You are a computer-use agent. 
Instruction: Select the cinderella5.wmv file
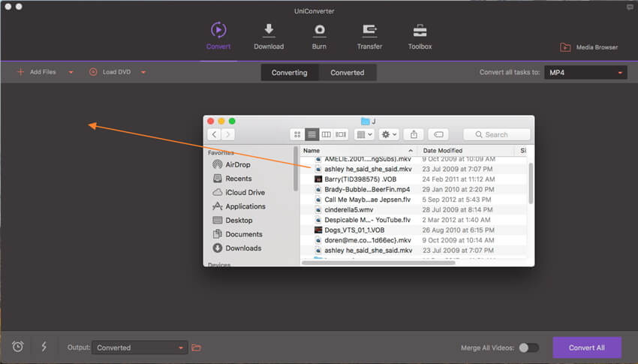(x=414, y=209)
